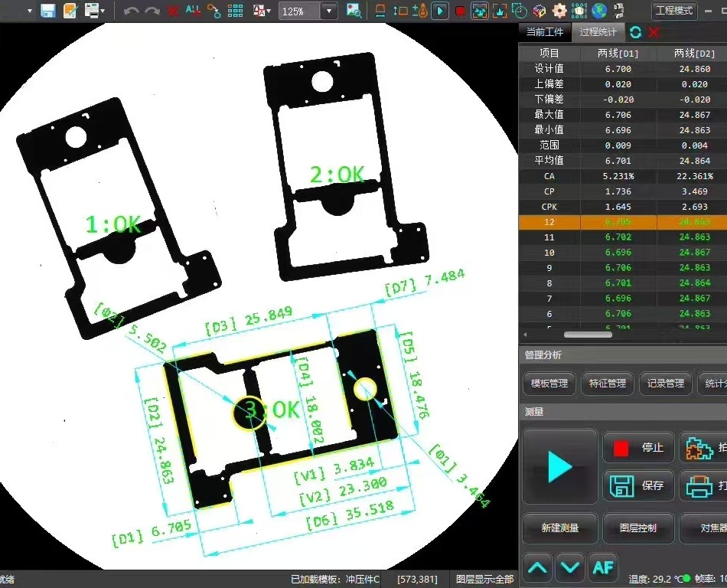This screenshot has height=588, width=727.
Task: Open the grid array toolbar icon
Action: (x=235, y=11)
